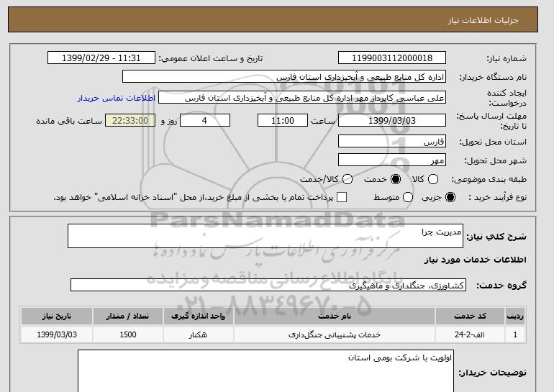Click the اطلاعات خدمات مورد نیاز section heading

point(475,260)
